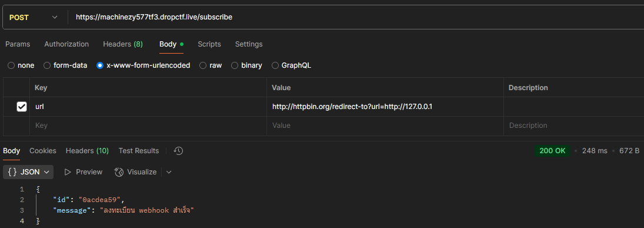644x228 pixels.
Task: Click the empty Key placeholder field
Action: tap(148, 125)
